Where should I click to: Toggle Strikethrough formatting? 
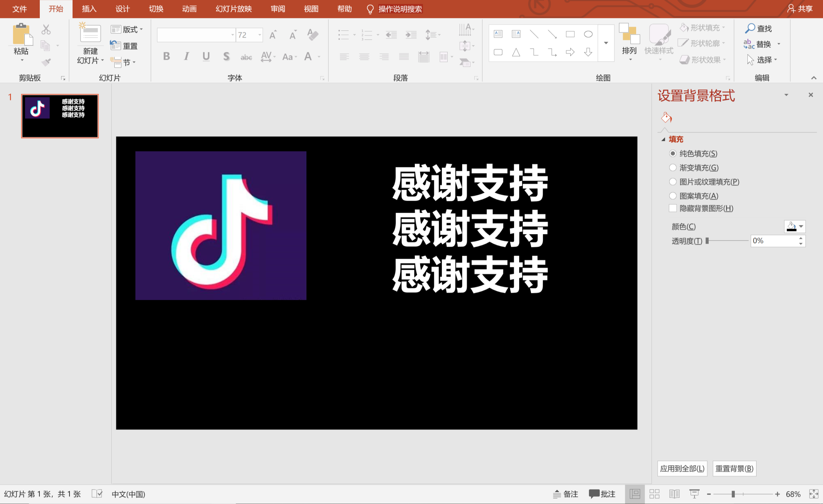click(x=246, y=57)
